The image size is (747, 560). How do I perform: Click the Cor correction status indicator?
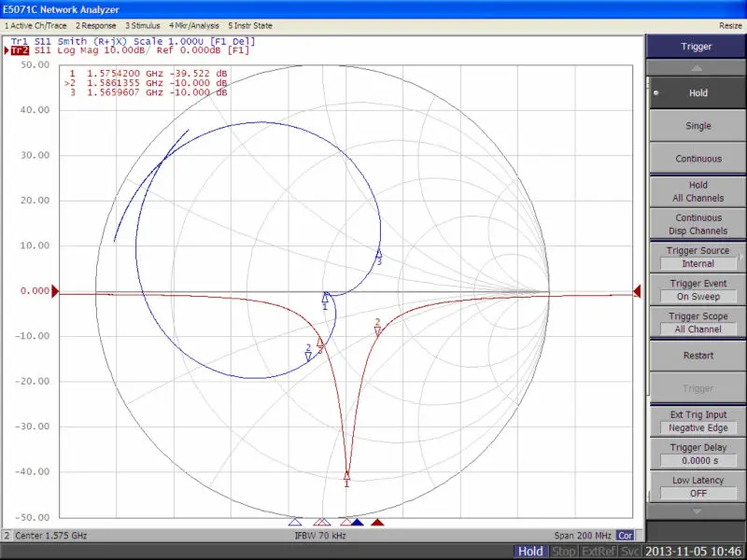click(x=625, y=536)
